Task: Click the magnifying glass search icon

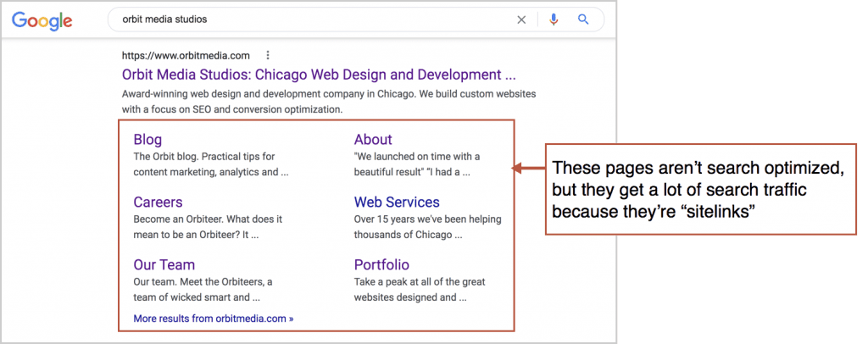Action: (583, 19)
